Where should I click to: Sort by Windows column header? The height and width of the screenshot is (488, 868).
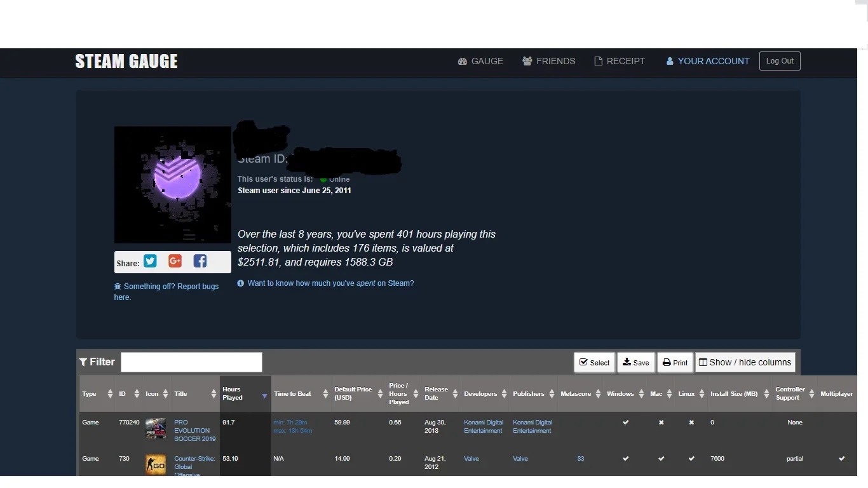(625, 394)
